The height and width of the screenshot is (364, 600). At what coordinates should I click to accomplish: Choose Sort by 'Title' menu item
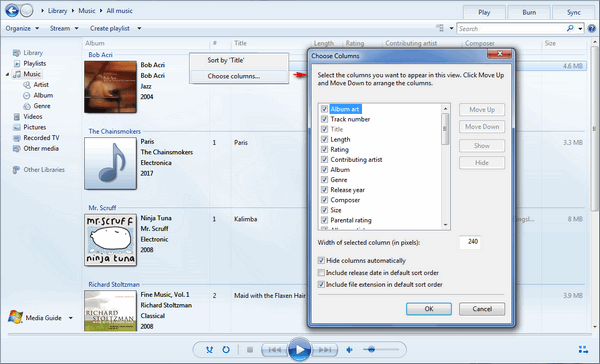(x=239, y=60)
